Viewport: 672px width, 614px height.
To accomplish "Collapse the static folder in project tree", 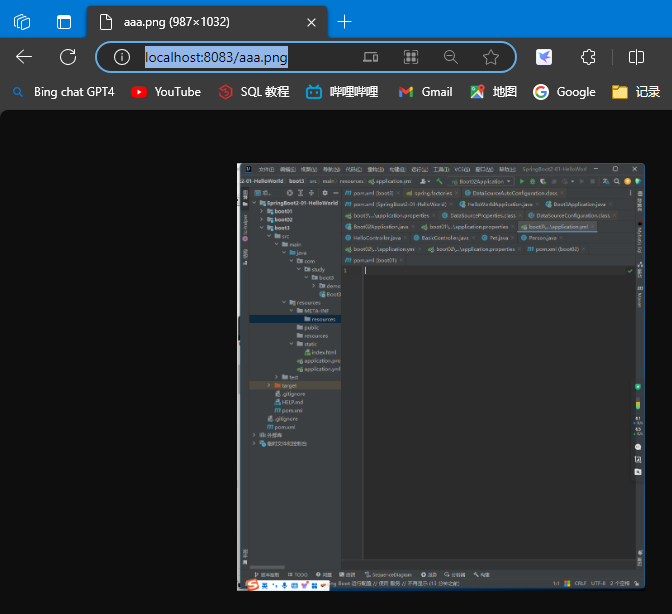I will [291, 344].
